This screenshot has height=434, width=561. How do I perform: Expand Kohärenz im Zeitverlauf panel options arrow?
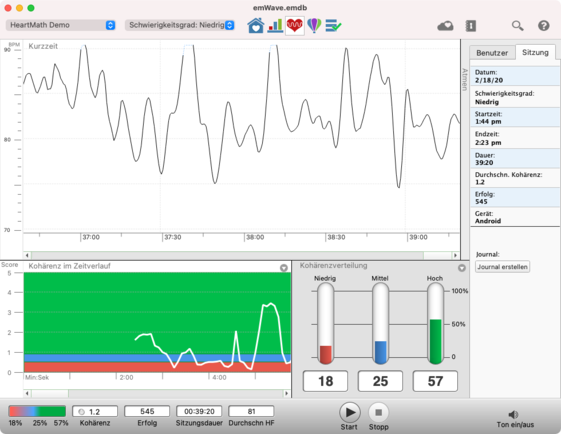pos(284,268)
